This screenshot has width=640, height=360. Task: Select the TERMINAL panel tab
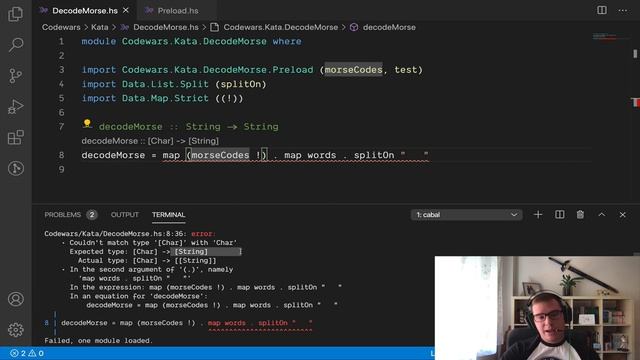pyautogui.click(x=169, y=215)
